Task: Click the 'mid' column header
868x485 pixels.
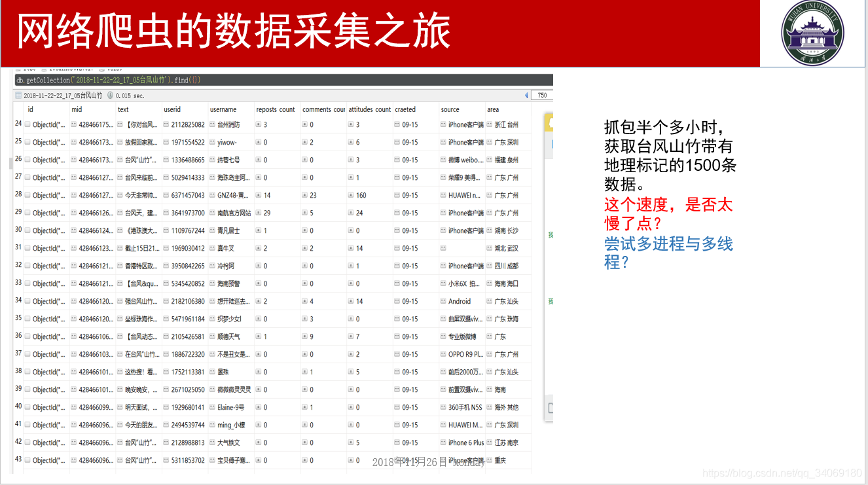Action: pos(77,109)
